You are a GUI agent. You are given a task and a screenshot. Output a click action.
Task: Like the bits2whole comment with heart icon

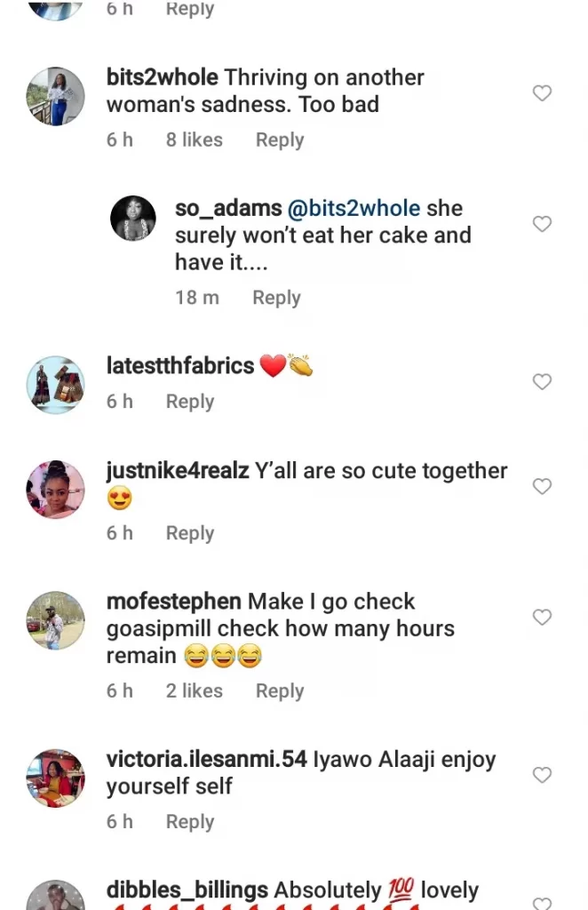click(x=542, y=93)
